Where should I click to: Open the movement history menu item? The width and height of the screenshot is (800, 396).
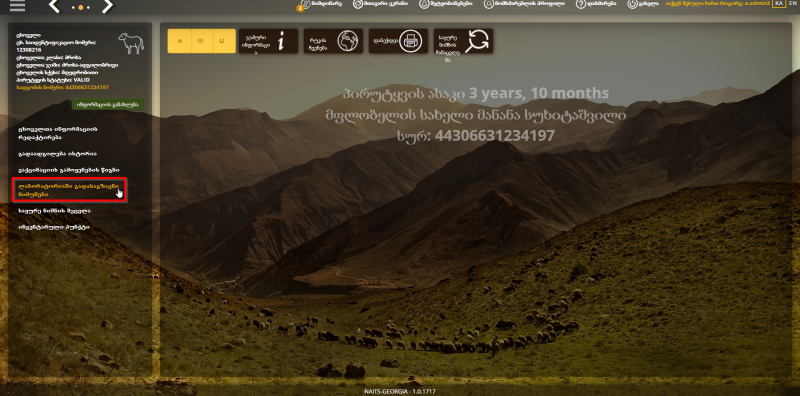(57, 154)
